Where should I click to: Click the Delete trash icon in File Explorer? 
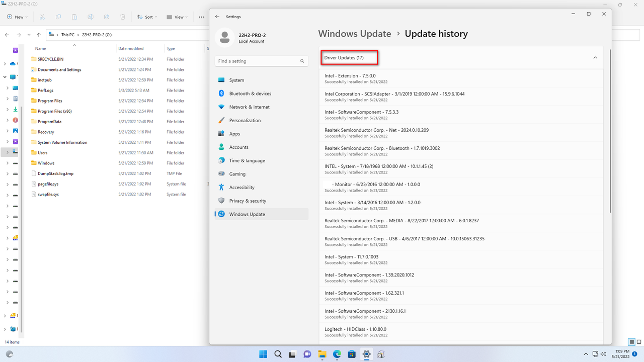123,17
